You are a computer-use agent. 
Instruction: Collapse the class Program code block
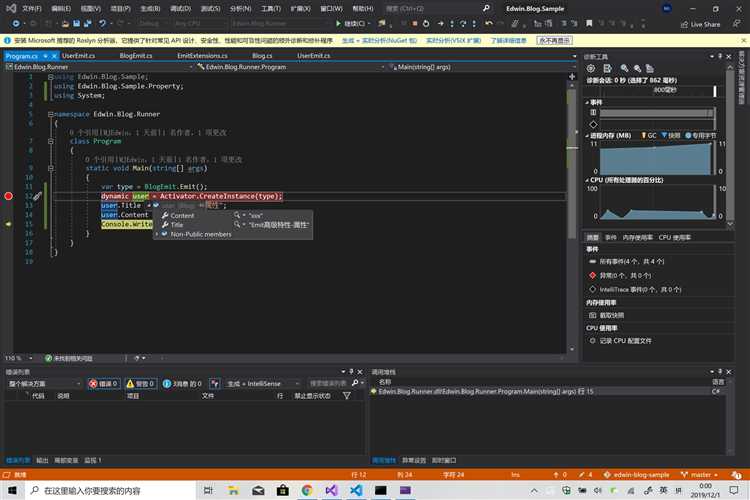click(50, 141)
